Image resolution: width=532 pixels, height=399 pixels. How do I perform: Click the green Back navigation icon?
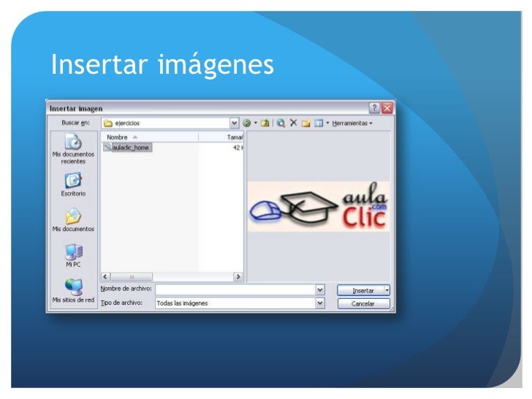point(247,123)
